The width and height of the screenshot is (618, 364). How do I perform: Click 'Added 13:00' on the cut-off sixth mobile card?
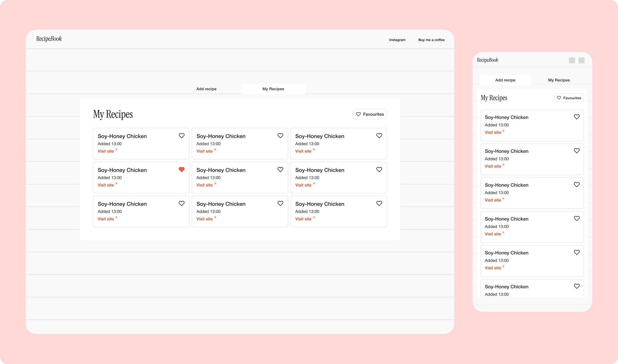coord(497,294)
